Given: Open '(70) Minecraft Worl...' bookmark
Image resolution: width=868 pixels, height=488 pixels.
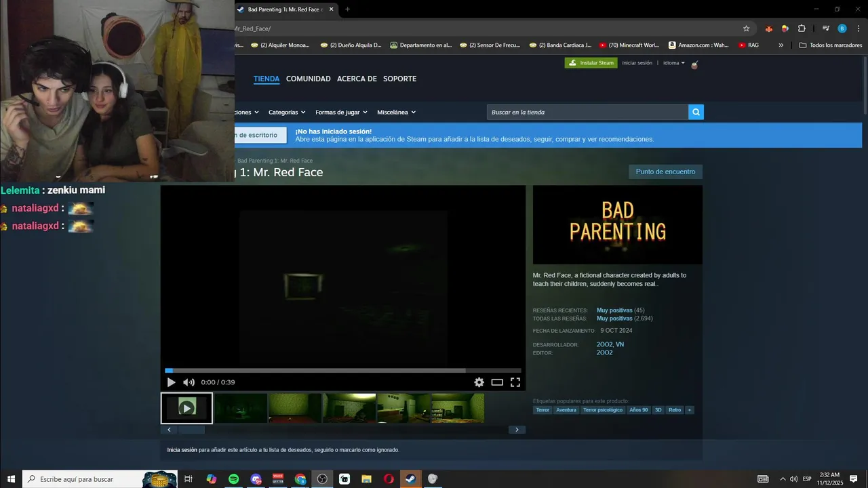Looking at the screenshot, I should [x=629, y=45].
